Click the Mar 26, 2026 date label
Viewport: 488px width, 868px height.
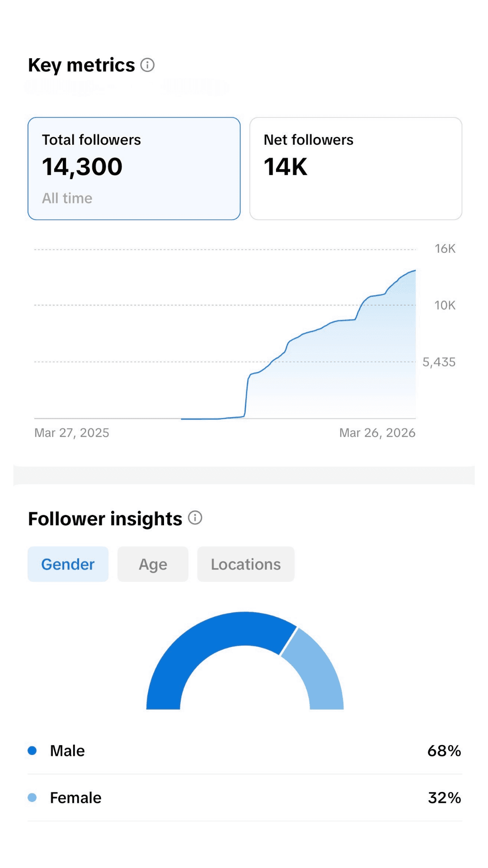[x=377, y=433]
